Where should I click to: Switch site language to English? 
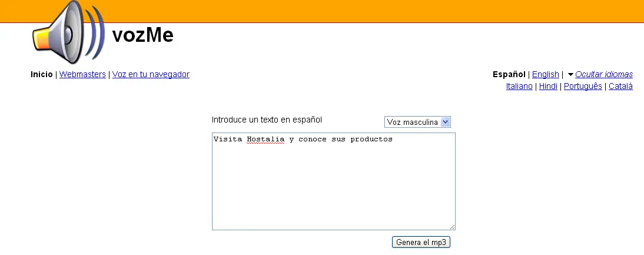coord(546,74)
